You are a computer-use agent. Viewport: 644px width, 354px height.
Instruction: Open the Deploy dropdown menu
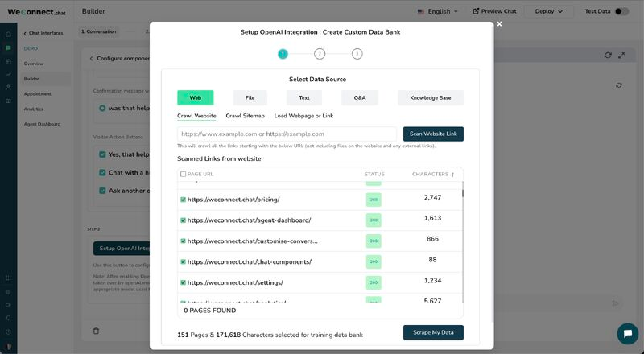(549, 11)
